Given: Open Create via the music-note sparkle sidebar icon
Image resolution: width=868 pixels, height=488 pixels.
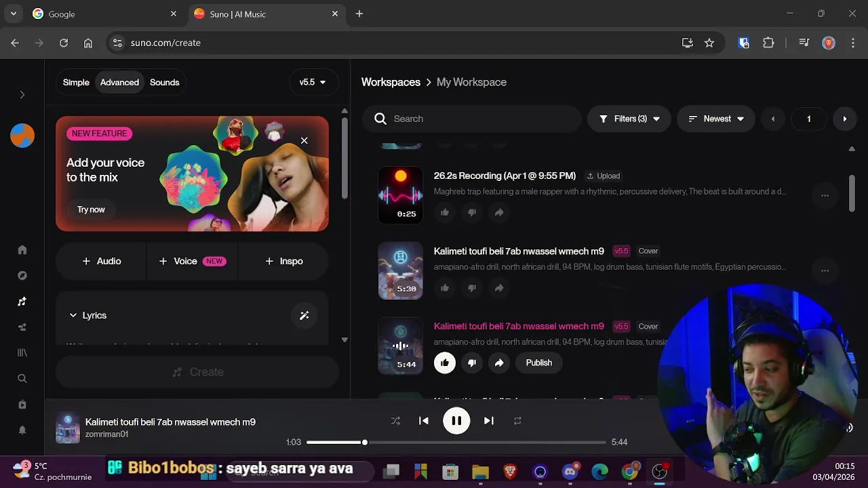Looking at the screenshot, I should (x=22, y=302).
